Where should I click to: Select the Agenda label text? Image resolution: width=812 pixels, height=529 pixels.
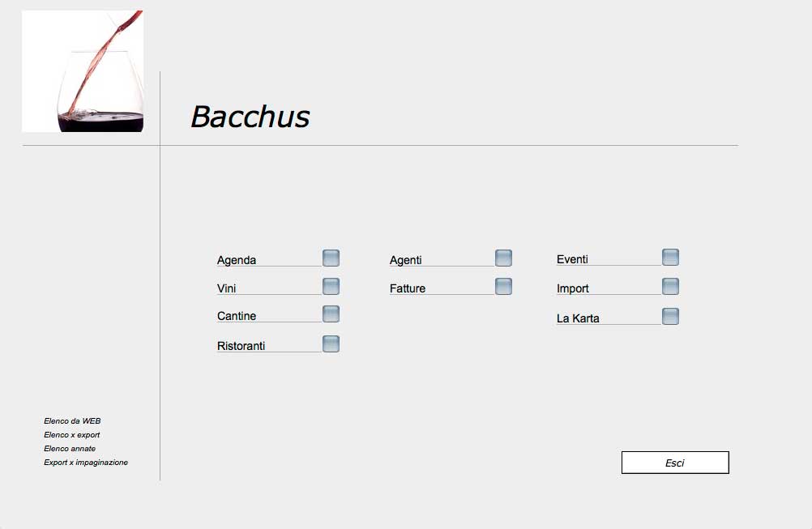click(236, 260)
